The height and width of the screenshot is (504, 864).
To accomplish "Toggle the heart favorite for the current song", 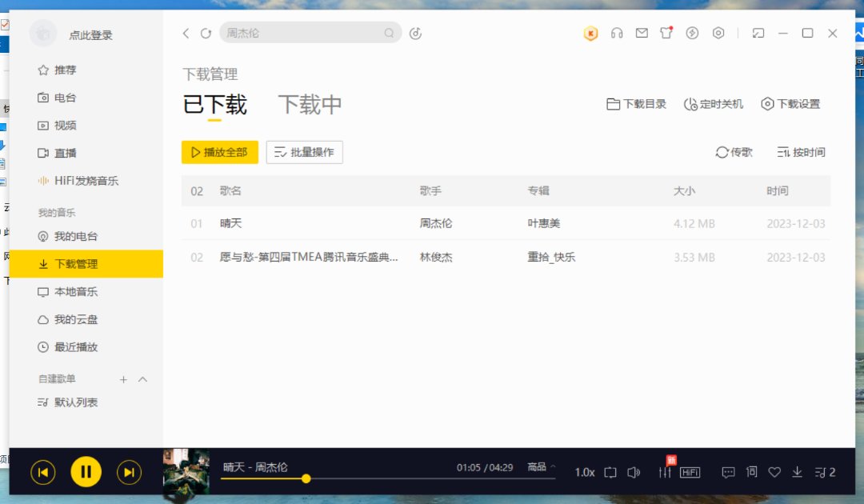I will 774,472.
